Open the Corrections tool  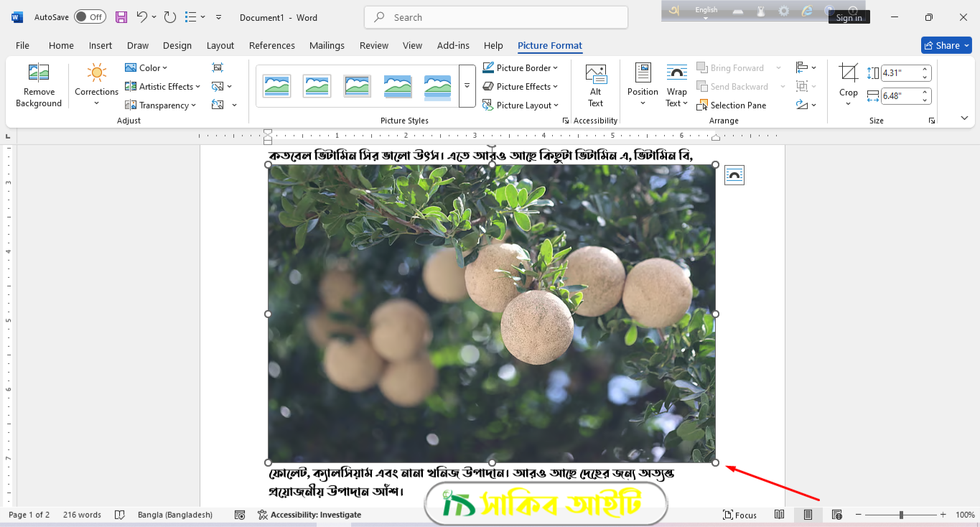(96, 73)
